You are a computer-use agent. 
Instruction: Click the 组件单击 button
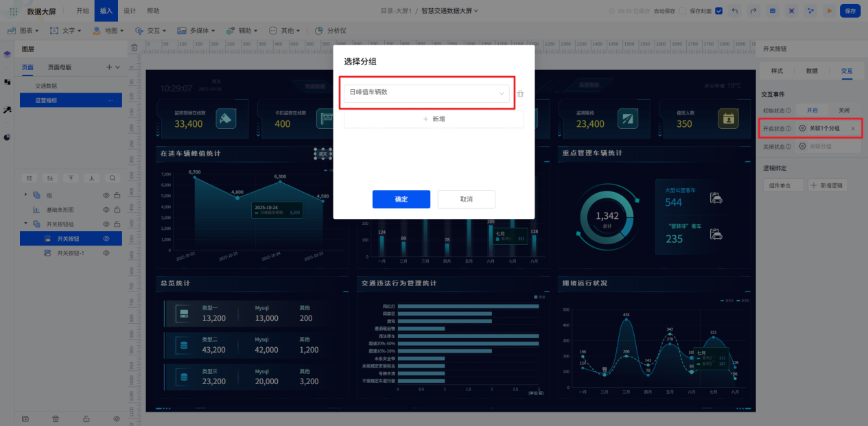[783, 185]
